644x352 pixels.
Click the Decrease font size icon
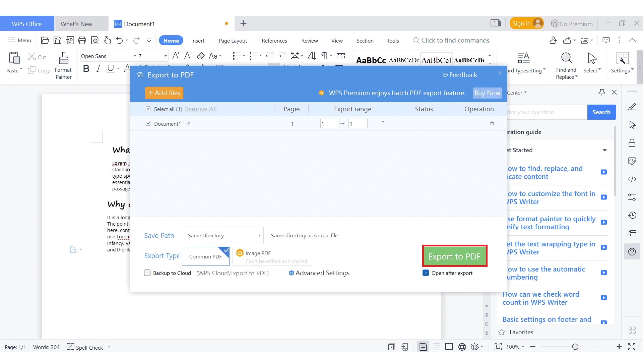(x=188, y=56)
